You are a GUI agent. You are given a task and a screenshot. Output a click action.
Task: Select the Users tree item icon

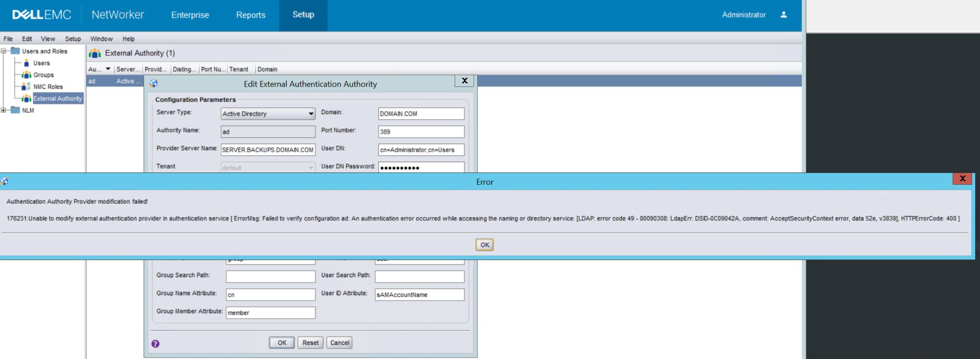(x=26, y=63)
